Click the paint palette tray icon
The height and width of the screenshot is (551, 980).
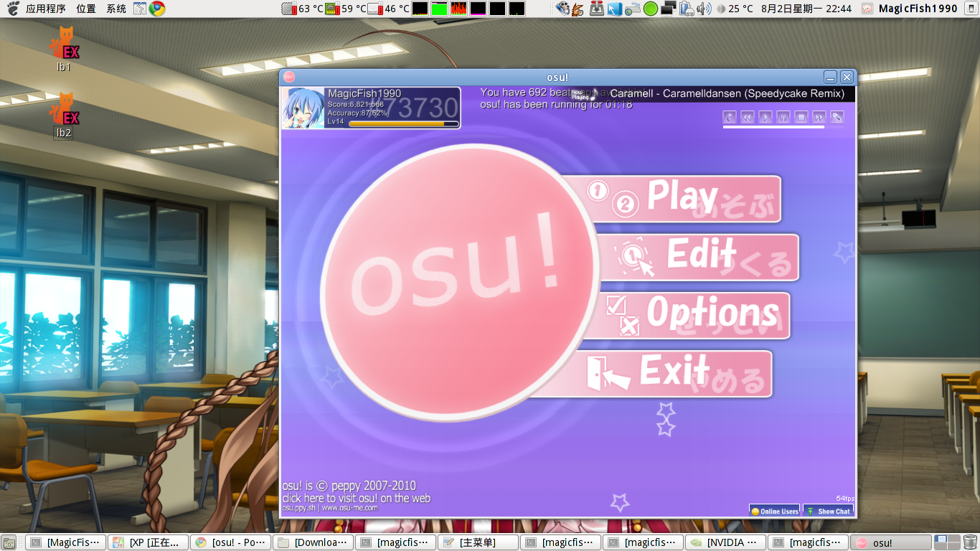click(563, 9)
